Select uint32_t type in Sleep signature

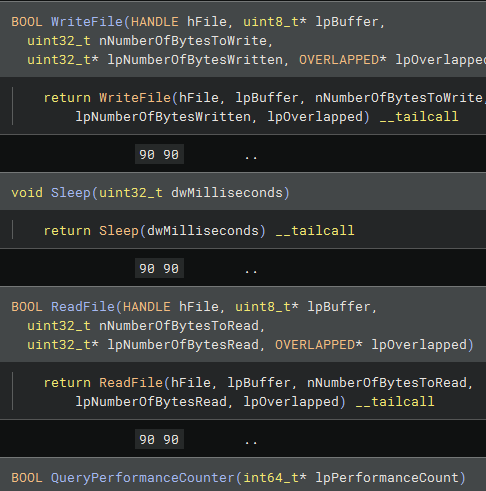pyautogui.click(x=131, y=193)
